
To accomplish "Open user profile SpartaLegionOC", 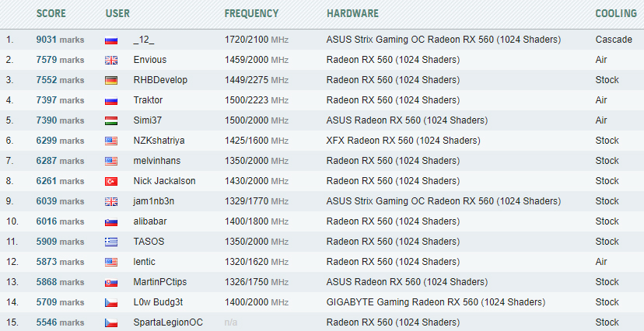I will tap(168, 322).
